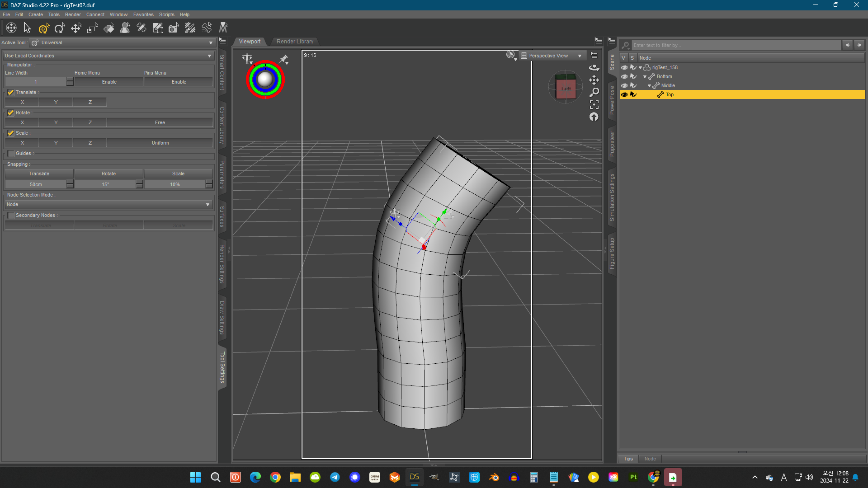Switch to the Render Library tab

tap(295, 42)
